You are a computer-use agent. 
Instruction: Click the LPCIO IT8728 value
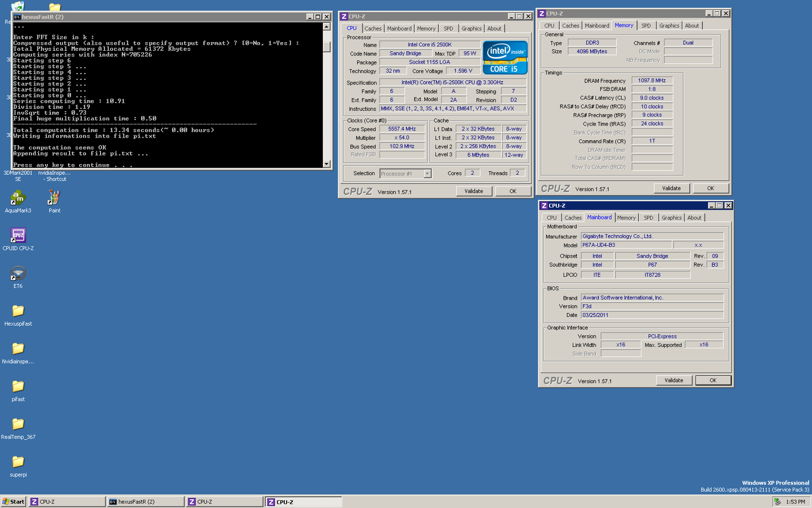point(653,275)
